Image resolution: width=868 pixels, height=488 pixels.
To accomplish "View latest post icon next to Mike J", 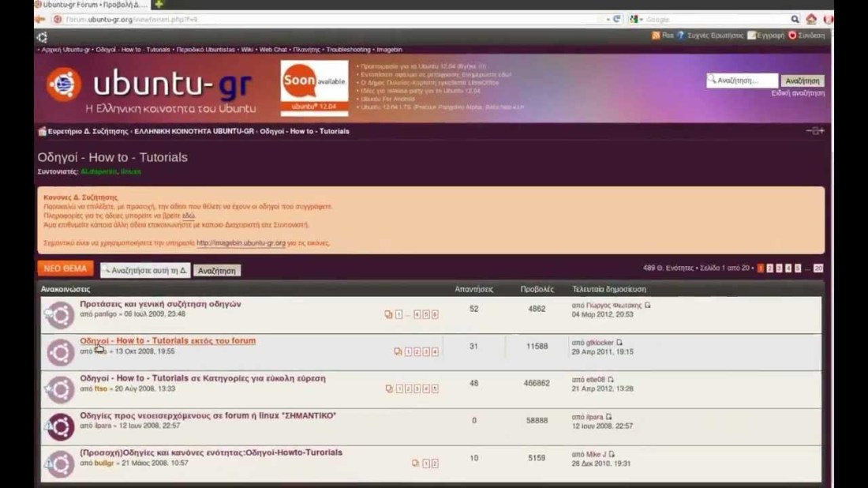I will [611, 455].
